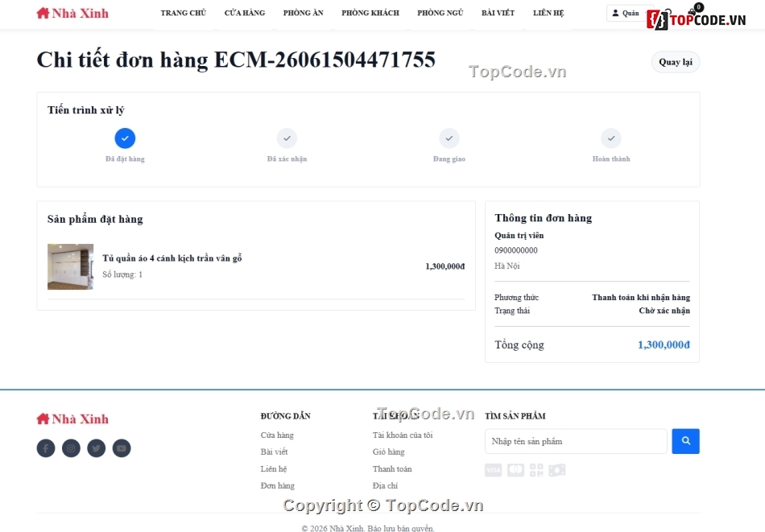The height and width of the screenshot is (532, 765).
Task: Click the Hà Nội address text
Action: 507,266
